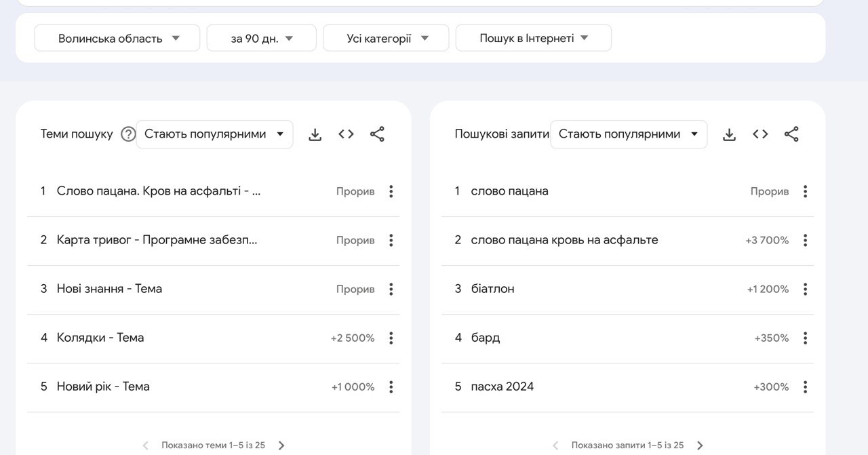Download the Пошукові запити data
Viewport: 868px width, 455px height.
(729, 134)
